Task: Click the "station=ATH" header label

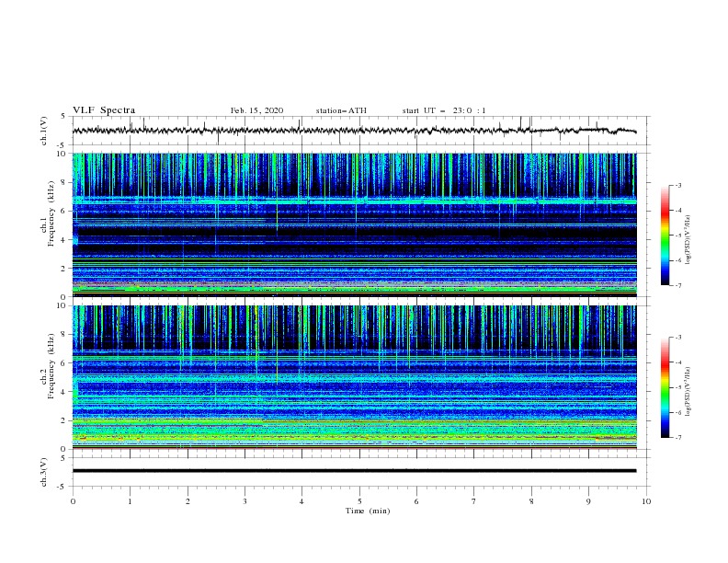Action: pos(341,110)
